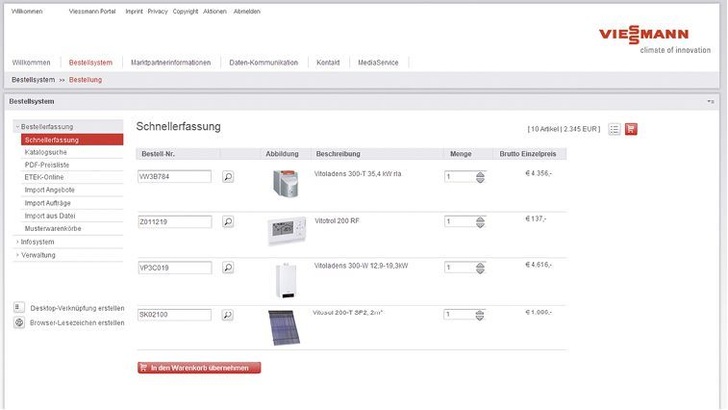Open the red shopping cart icon
The width and height of the screenshot is (728, 410).
[x=631, y=129]
